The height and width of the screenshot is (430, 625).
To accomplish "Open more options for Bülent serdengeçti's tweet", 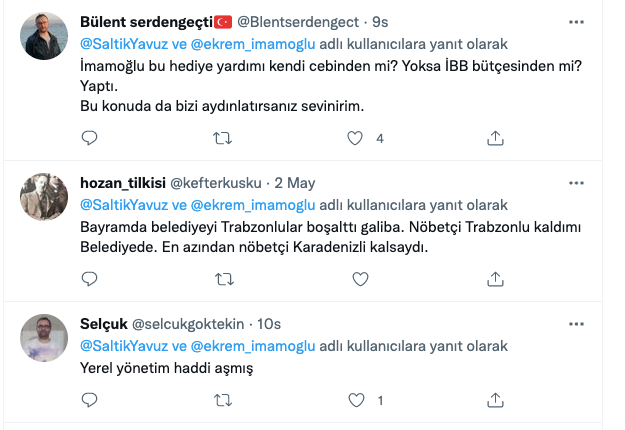I will [x=576, y=22].
